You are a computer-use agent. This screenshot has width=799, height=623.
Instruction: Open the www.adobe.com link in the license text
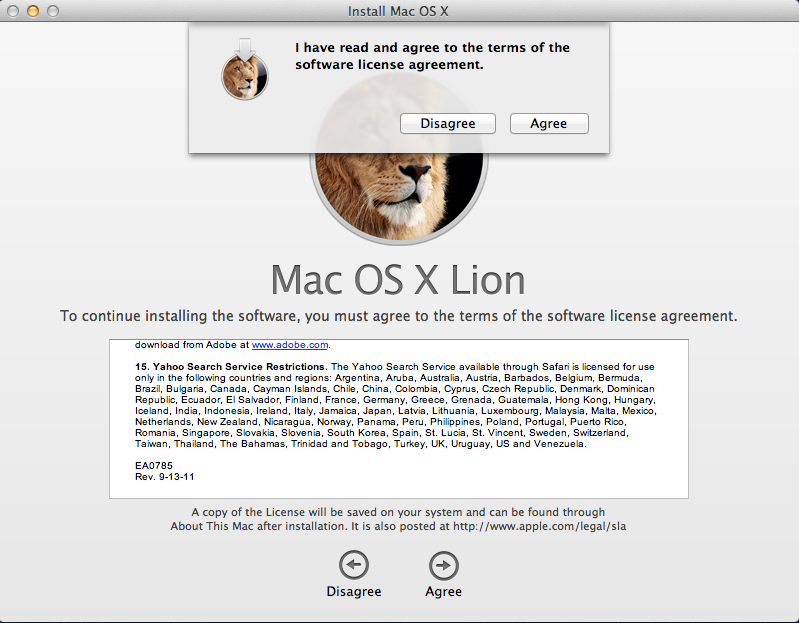(289, 345)
